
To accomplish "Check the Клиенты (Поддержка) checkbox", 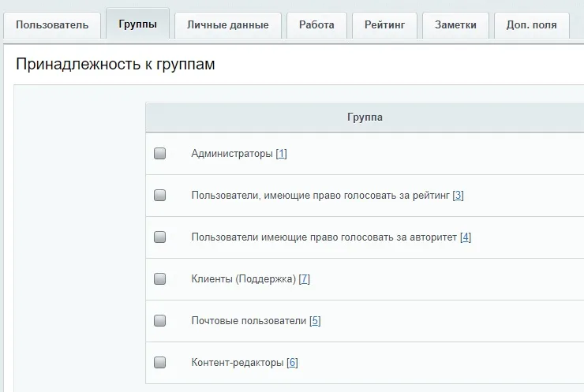I will (x=159, y=279).
